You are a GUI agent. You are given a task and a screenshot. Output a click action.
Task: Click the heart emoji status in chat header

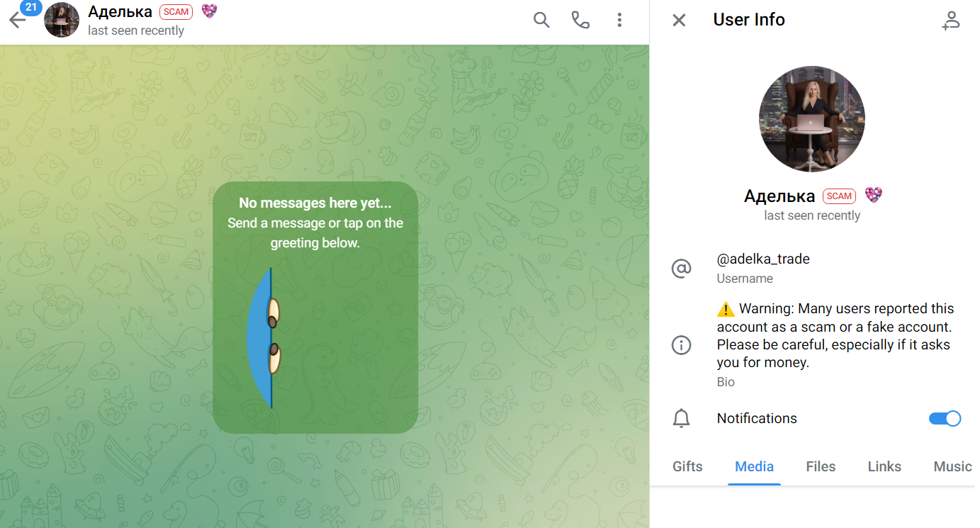pos(209,11)
